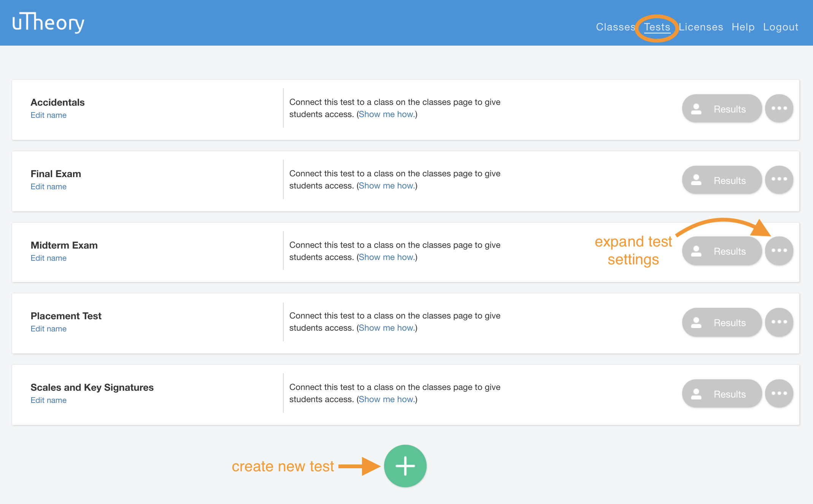Edit name of the Midterm Exam test
Viewport: 813px width, 504px height.
[x=49, y=258]
